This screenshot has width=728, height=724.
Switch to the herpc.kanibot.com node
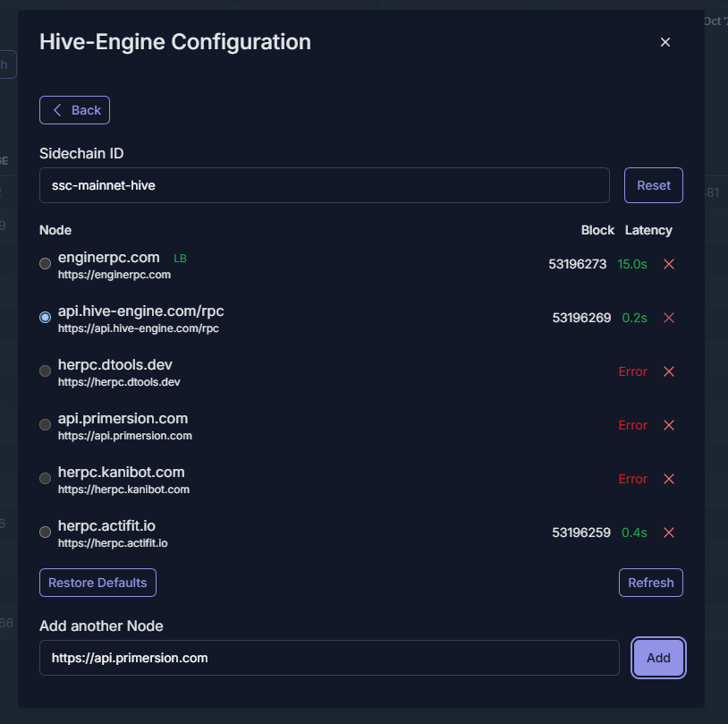point(46,479)
